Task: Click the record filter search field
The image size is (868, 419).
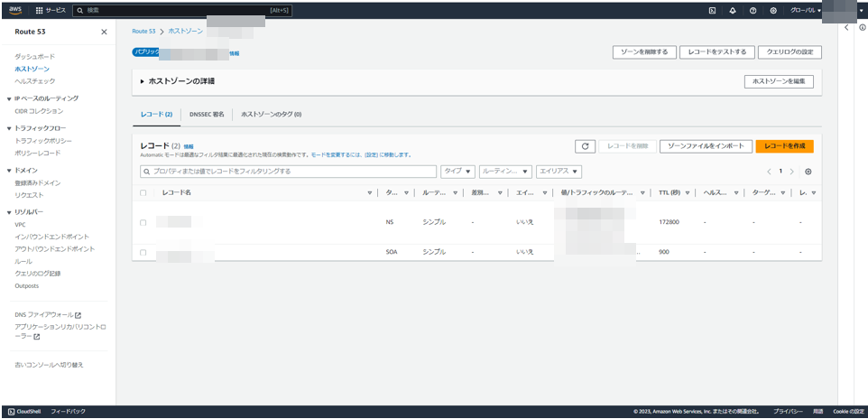Action: pyautogui.click(x=288, y=172)
